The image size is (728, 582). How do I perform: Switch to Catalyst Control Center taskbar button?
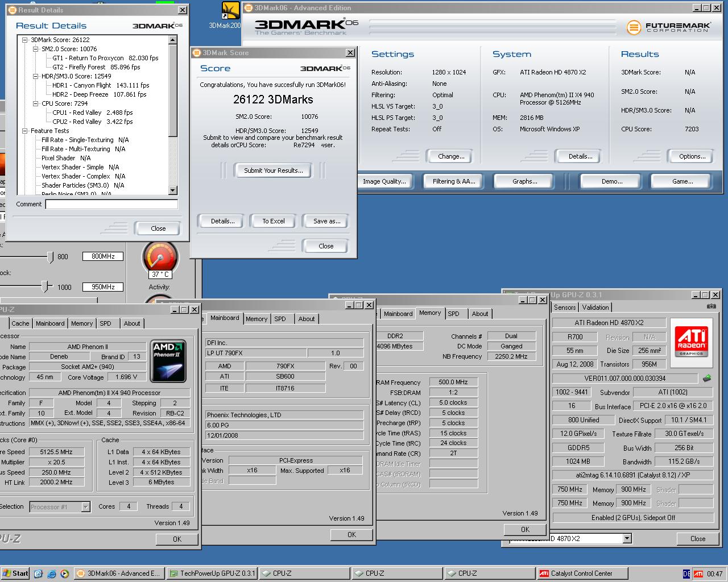tap(582, 573)
